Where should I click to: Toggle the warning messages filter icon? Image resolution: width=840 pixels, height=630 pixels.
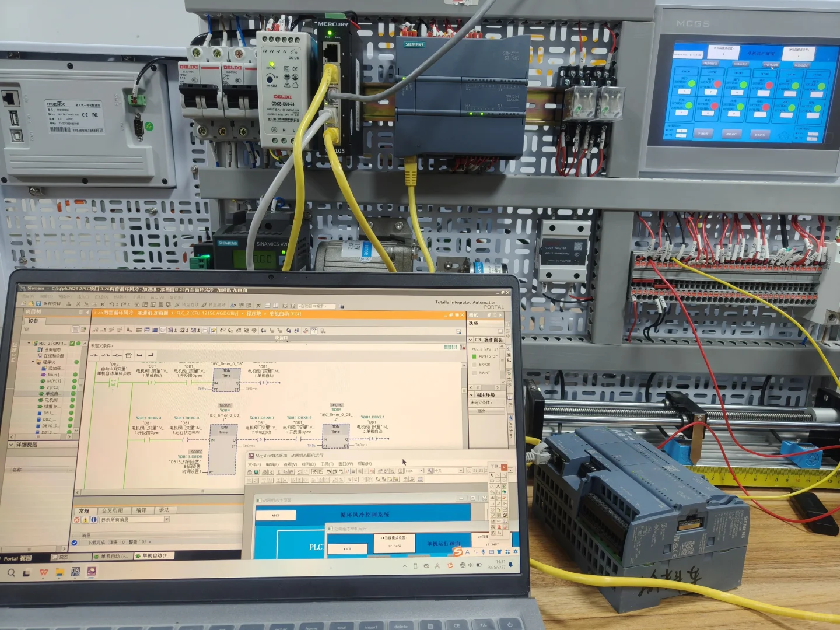coord(85,519)
